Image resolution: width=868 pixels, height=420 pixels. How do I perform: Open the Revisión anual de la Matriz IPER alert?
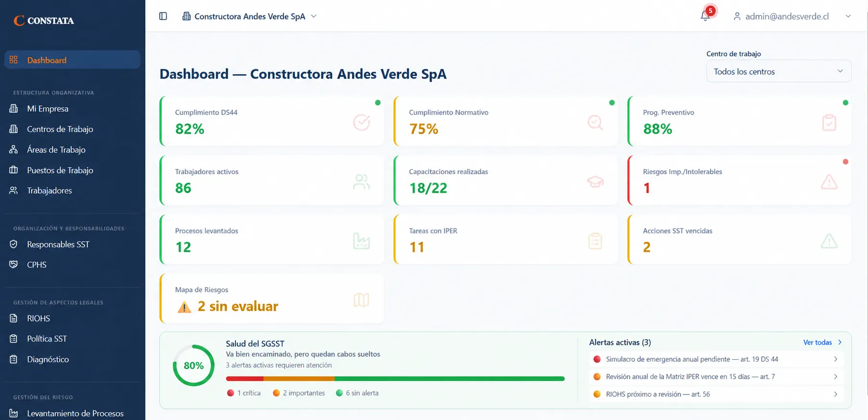pos(716,377)
